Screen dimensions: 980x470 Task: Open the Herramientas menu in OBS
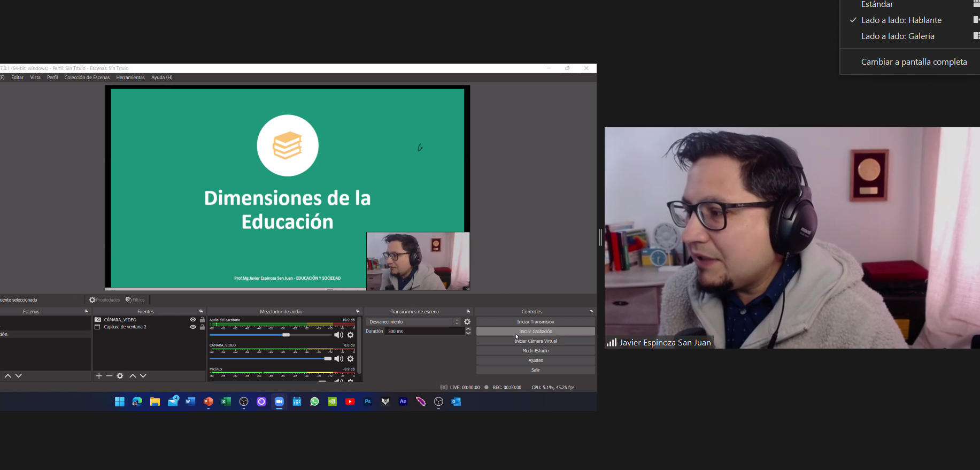pos(130,78)
